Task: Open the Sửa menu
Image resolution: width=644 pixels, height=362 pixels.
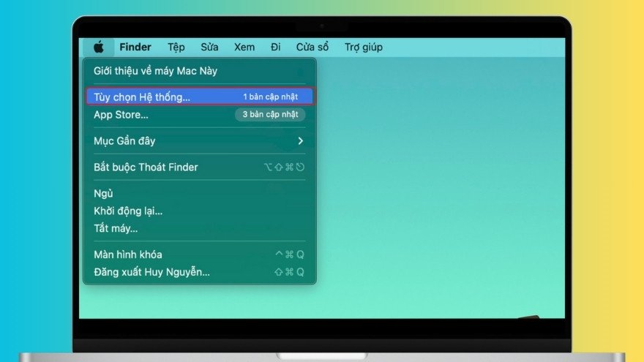Action: click(x=209, y=48)
